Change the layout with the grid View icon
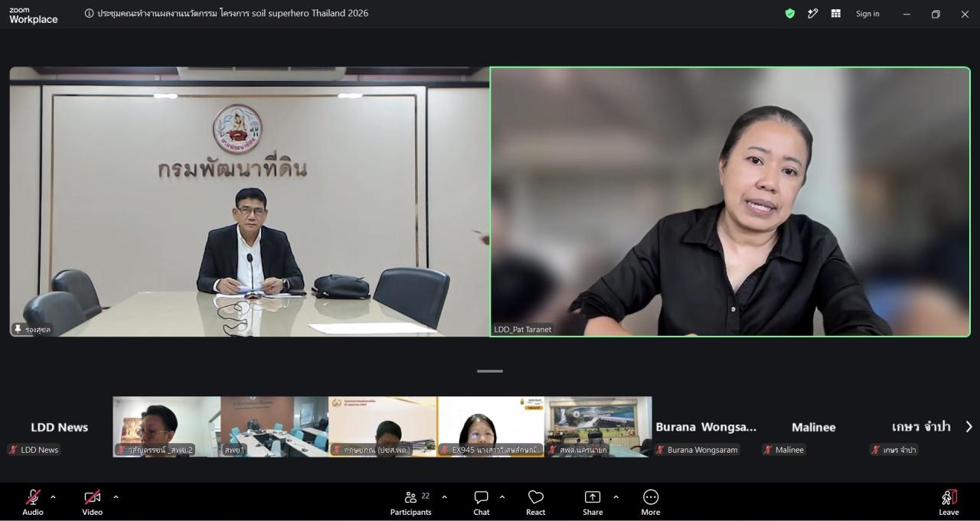This screenshot has width=980, height=521. 836,14
